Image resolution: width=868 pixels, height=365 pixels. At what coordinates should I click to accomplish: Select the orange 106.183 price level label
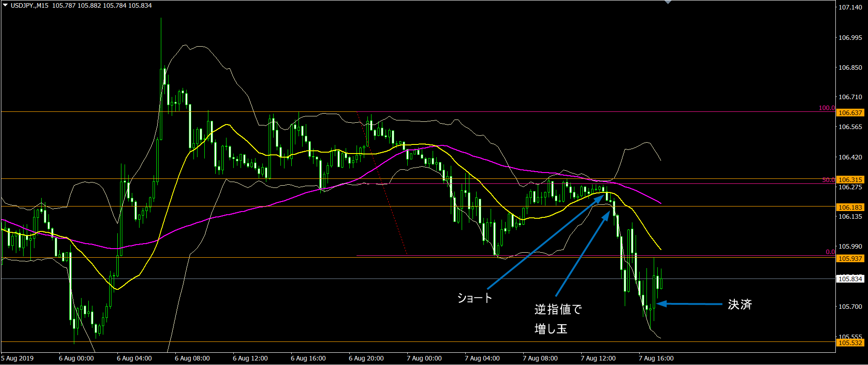click(850, 207)
